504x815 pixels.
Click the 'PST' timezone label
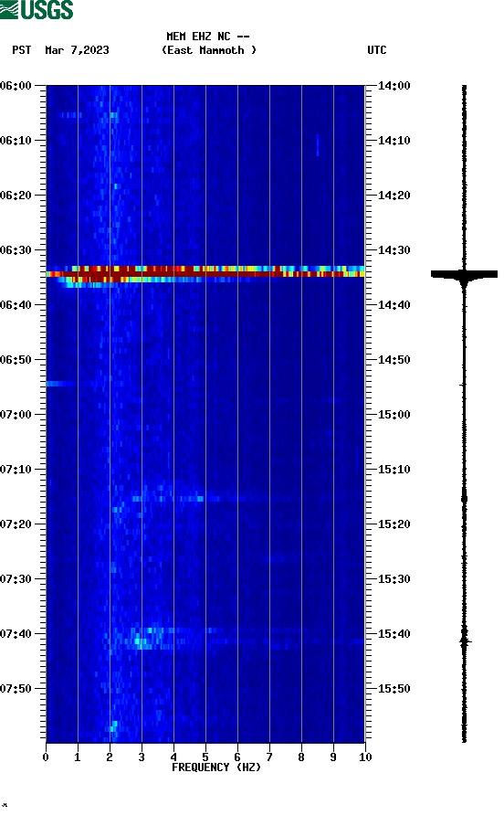(x=22, y=50)
